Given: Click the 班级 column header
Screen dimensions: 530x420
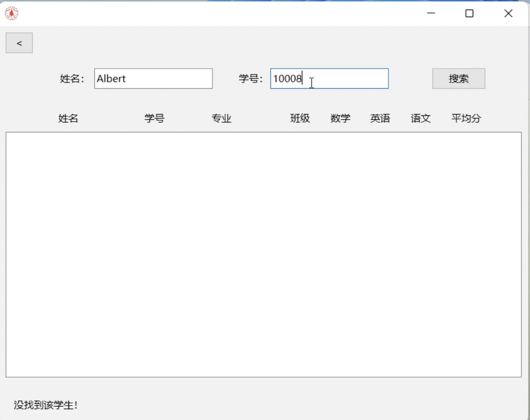Looking at the screenshot, I should point(300,118).
